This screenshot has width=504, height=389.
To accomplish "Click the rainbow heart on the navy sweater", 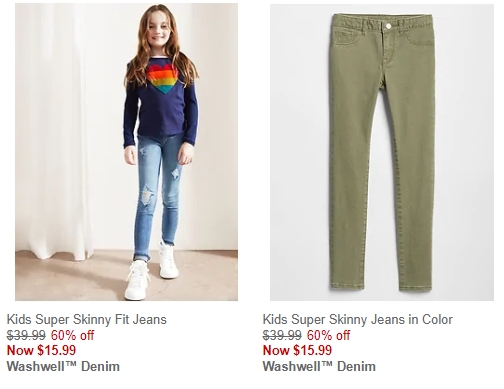I will (162, 78).
